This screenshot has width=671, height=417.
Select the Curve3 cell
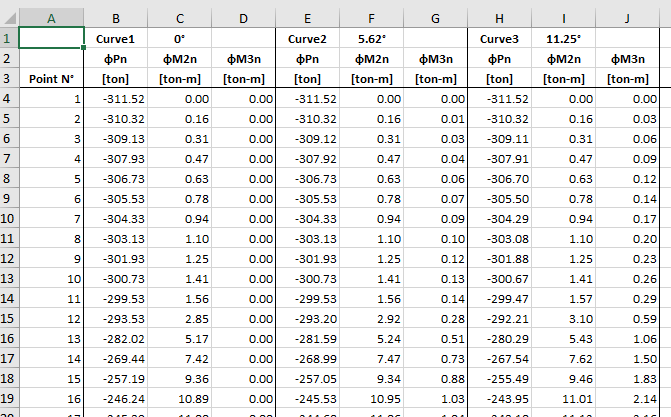(x=499, y=38)
